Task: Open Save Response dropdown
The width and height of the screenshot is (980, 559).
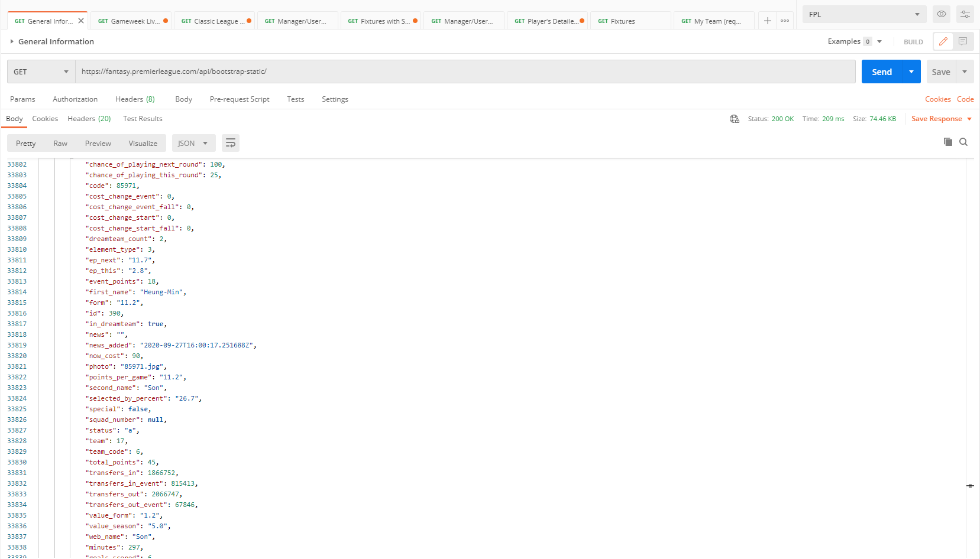Action: pyautogui.click(x=942, y=119)
